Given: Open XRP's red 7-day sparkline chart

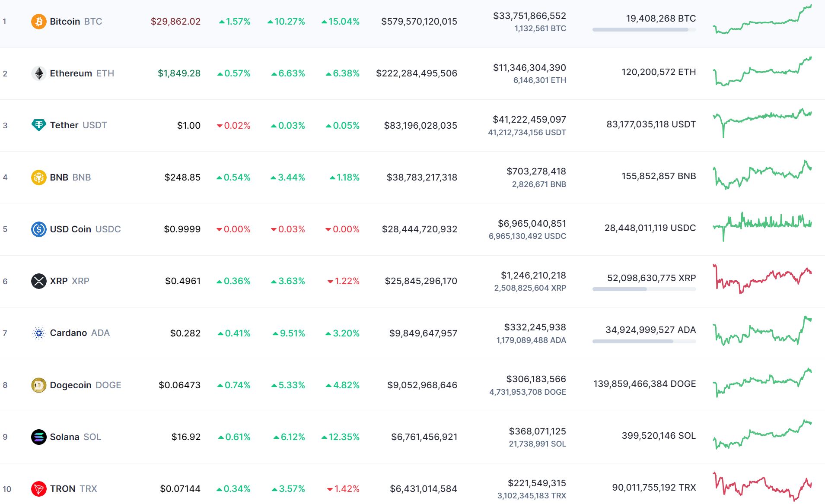Looking at the screenshot, I should click(762, 279).
